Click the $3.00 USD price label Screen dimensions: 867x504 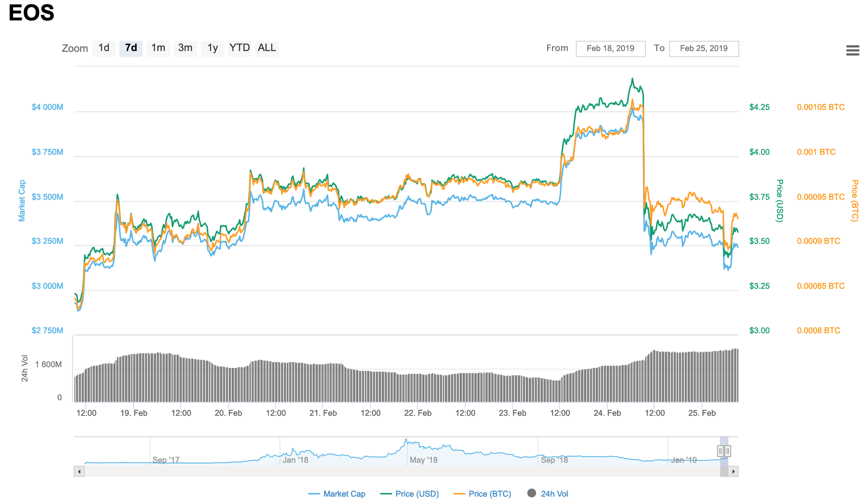point(760,330)
